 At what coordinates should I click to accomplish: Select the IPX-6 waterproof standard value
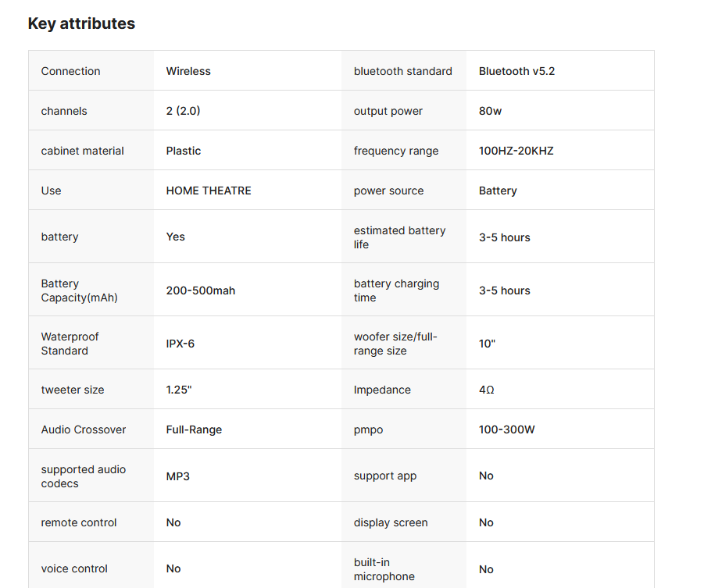pyautogui.click(x=180, y=344)
